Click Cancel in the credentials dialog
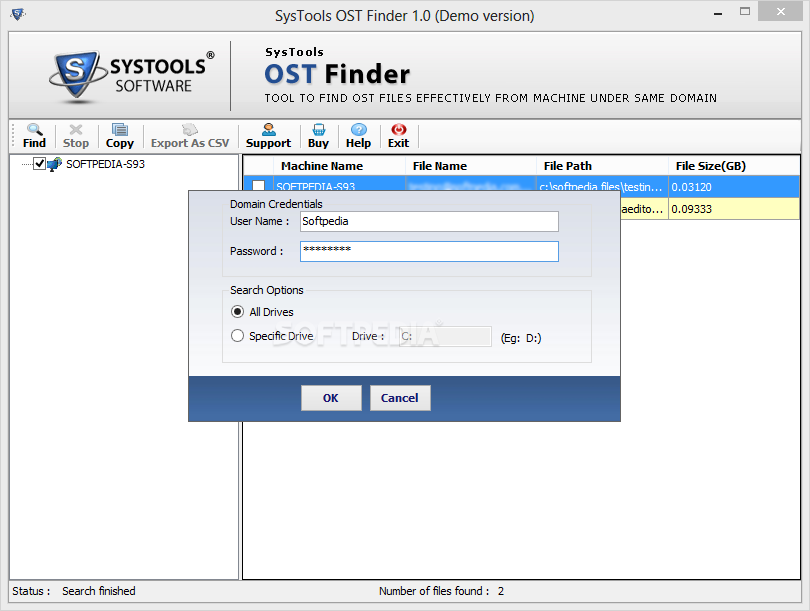 click(x=400, y=398)
